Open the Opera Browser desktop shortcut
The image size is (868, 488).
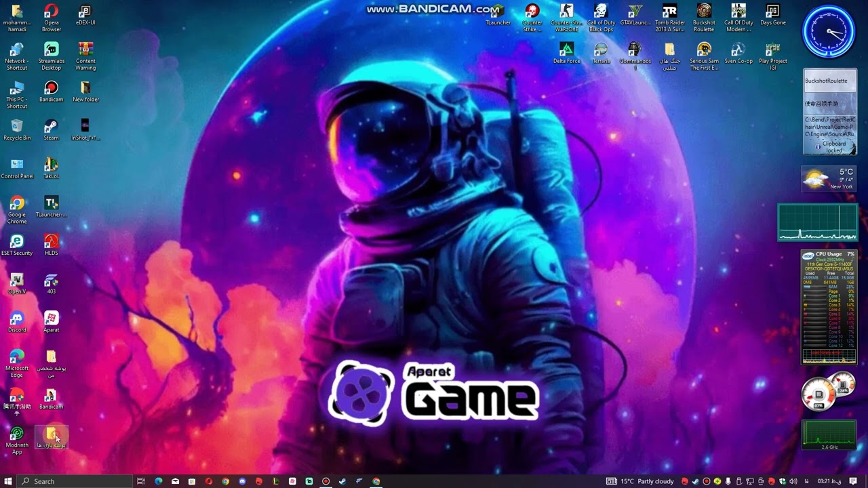coord(51,18)
